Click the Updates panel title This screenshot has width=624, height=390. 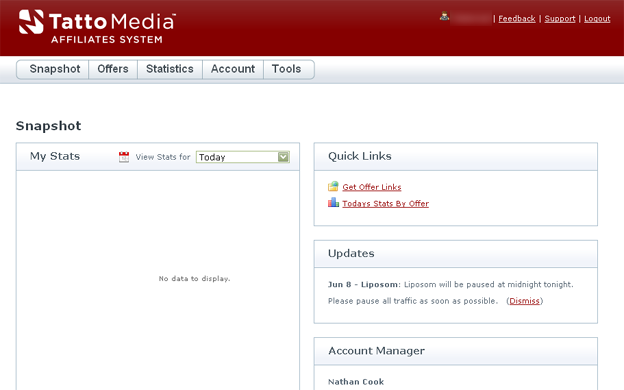click(351, 254)
